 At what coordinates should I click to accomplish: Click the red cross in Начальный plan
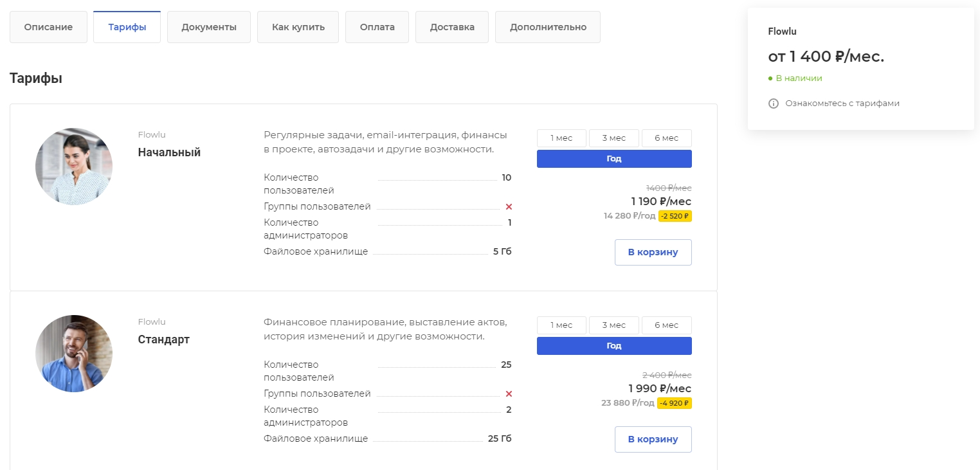509,207
